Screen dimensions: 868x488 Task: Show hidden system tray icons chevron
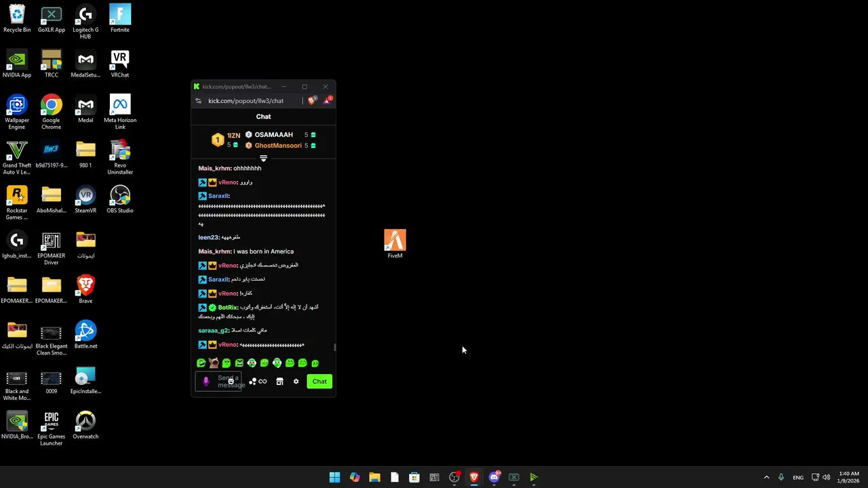766,477
